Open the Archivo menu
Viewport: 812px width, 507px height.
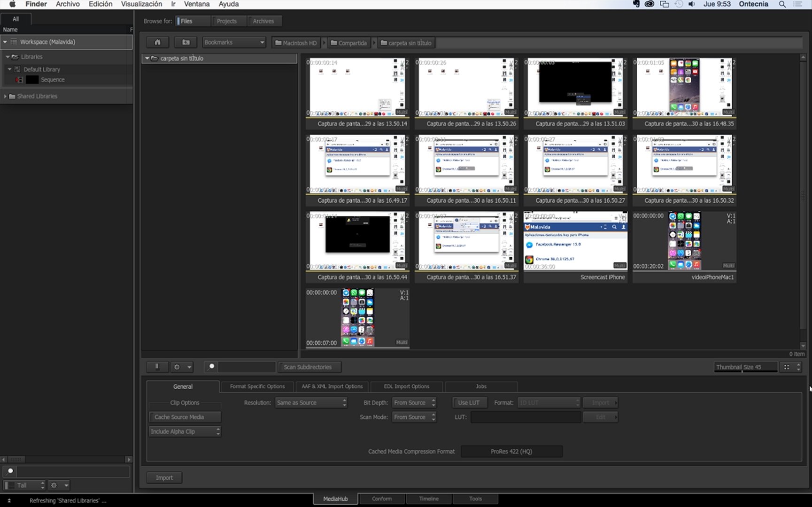(x=68, y=4)
